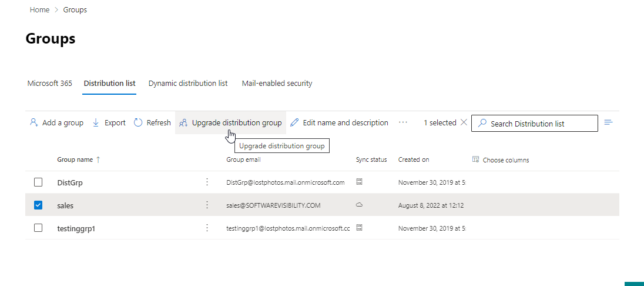Click the Choose columns button
This screenshot has width=644, height=286.
pyautogui.click(x=501, y=160)
